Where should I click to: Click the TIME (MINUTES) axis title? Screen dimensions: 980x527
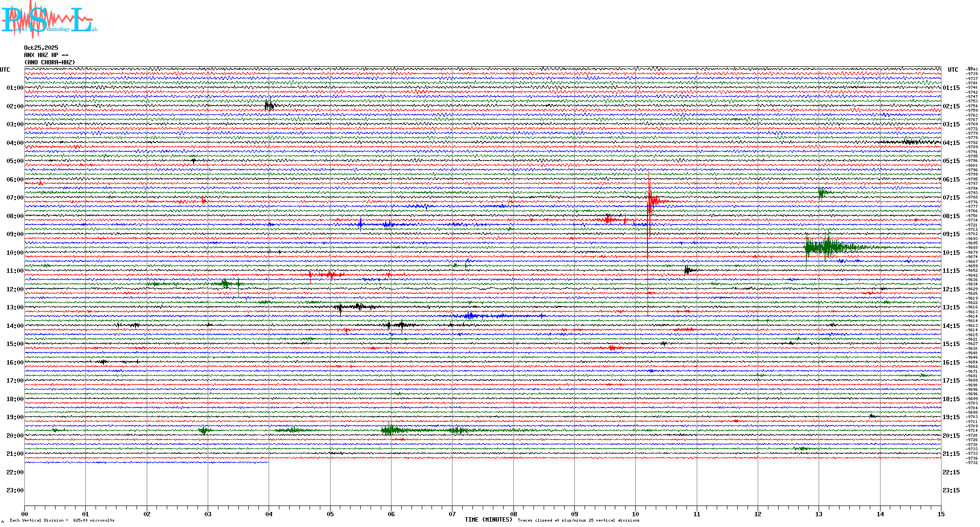pos(489,520)
